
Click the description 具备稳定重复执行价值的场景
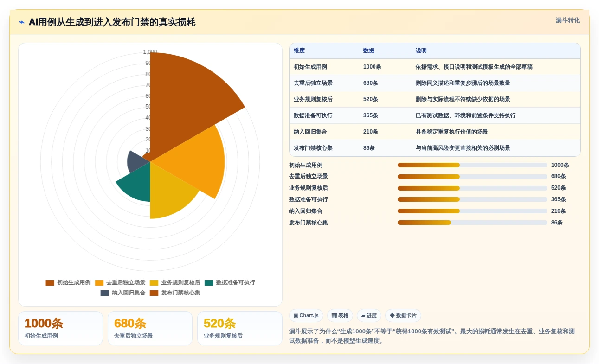pos(452,132)
